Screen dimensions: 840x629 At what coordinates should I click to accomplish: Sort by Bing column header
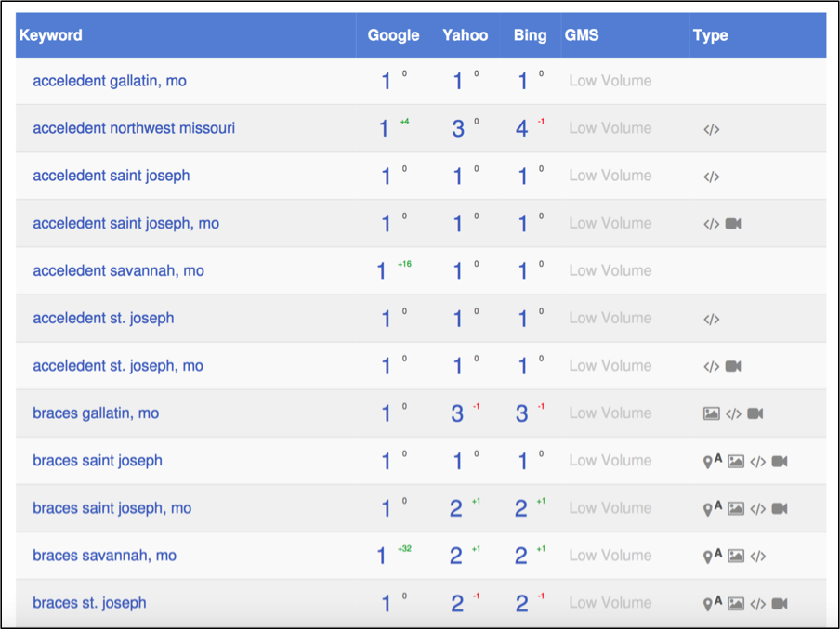click(531, 35)
